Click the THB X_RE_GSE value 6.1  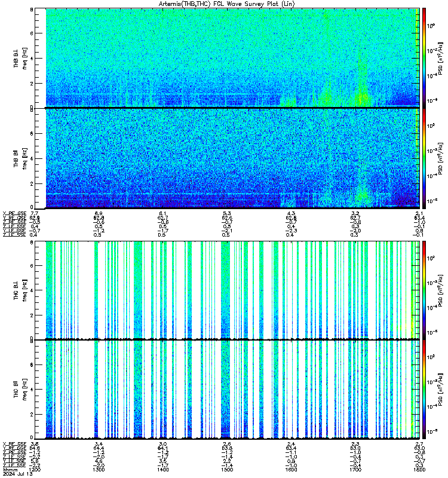pyautogui.click(x=162, y=213)
